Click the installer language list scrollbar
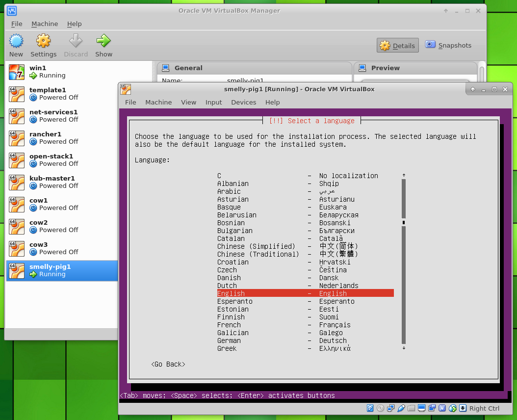Viewport: 517px width, 420px height. [x=404, y=262]
